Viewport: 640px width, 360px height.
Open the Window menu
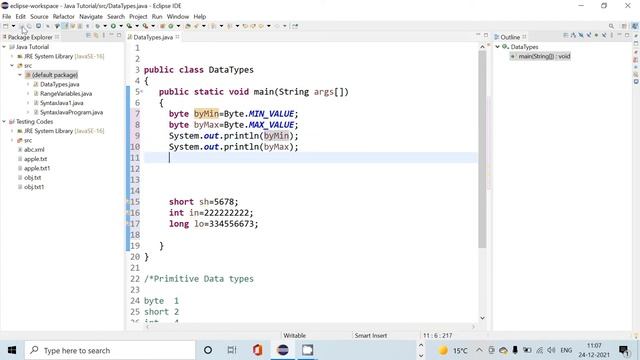(x=178, y=16)
